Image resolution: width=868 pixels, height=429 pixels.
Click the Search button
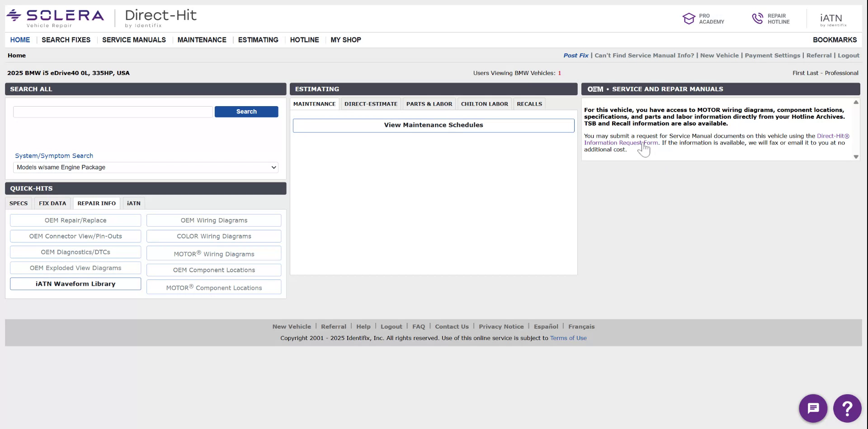point(246,111)
